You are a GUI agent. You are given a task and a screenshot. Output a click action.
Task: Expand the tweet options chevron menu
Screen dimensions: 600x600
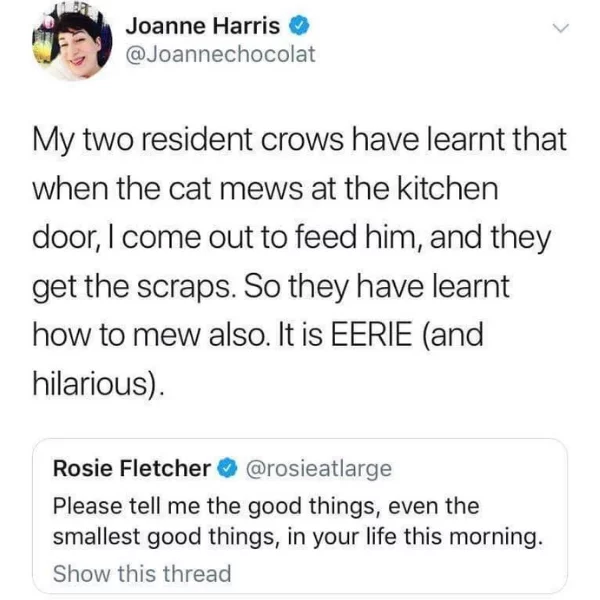click(x=560, y=28)
